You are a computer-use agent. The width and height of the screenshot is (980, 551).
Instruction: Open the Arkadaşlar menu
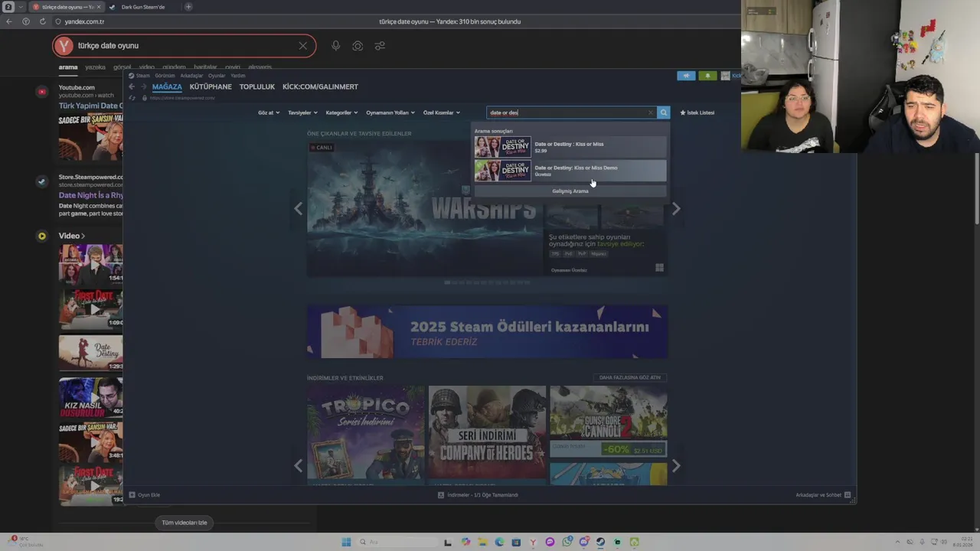point(191,76)
